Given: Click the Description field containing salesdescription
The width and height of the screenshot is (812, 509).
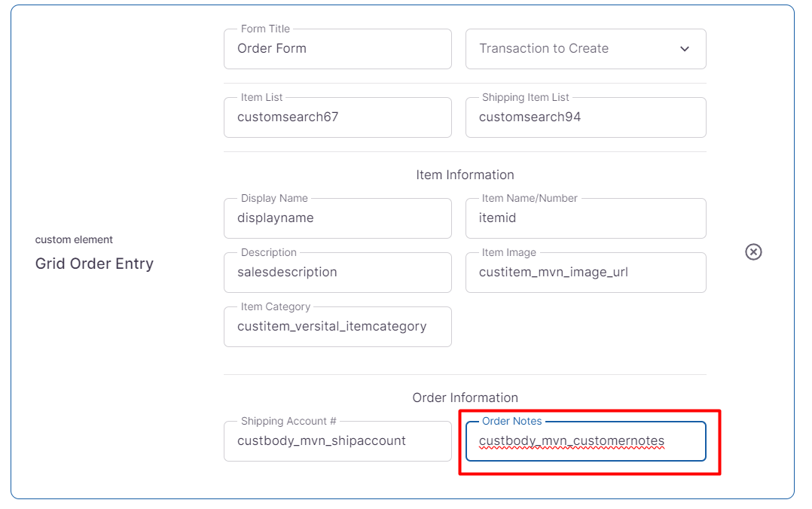Looking at the screenshot, I should pyautogui.click(x=337, y=273).
